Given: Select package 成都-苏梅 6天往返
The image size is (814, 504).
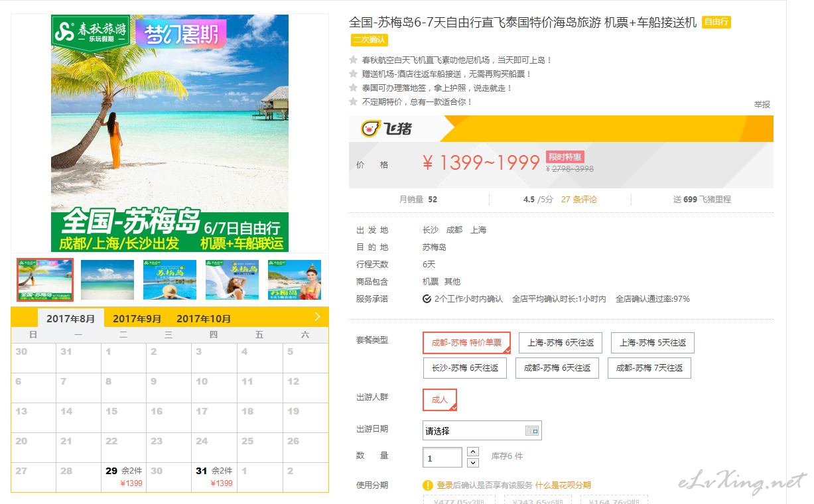Looking at the screenshot, I should [557, 368].
